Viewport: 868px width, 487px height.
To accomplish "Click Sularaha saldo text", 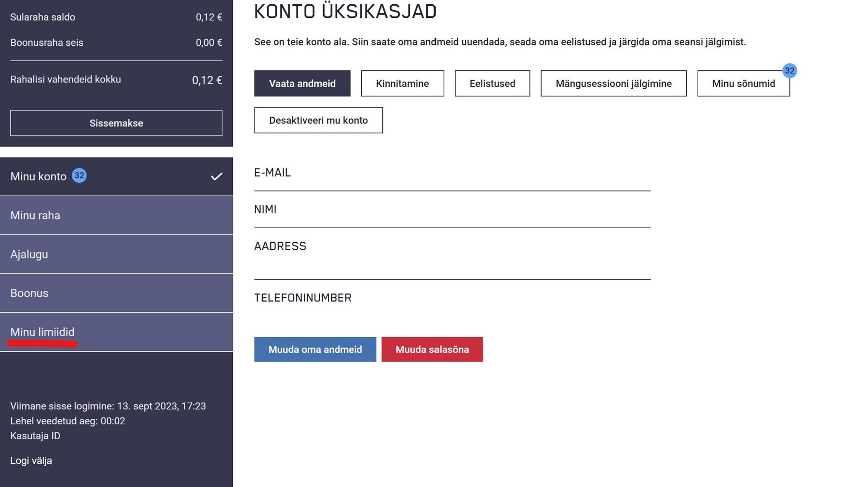I will [43, 17].
